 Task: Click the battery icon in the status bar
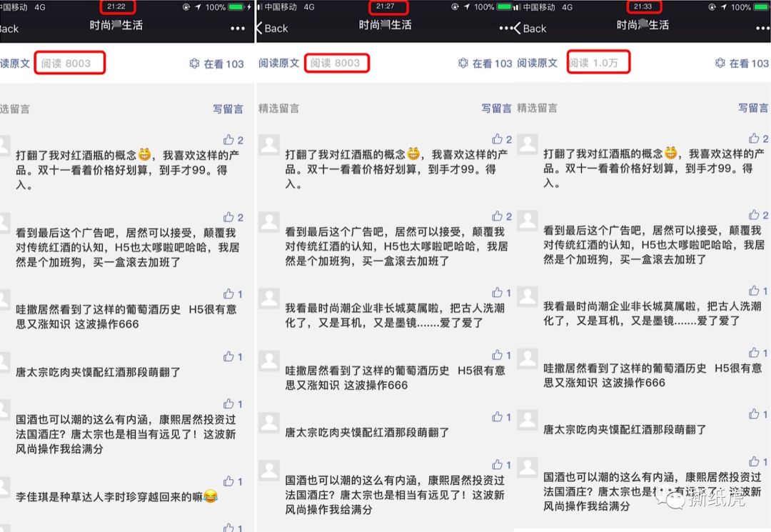pos(236,7)
